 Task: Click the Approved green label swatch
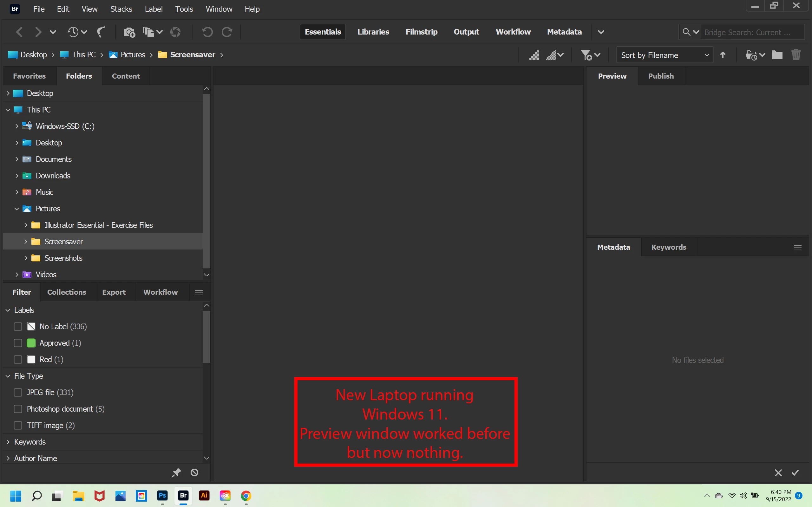31,343
